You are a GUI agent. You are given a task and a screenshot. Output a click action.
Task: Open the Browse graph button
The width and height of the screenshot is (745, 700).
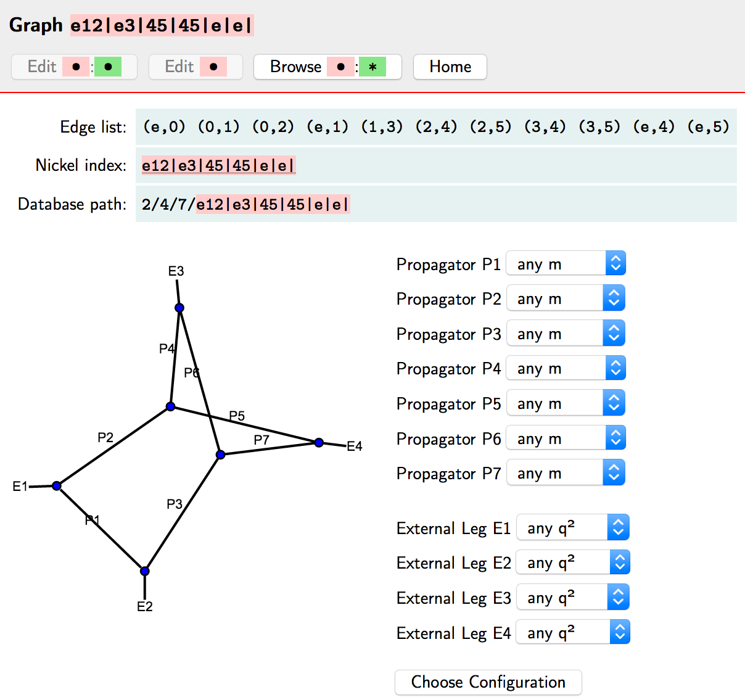click(295, 67)
